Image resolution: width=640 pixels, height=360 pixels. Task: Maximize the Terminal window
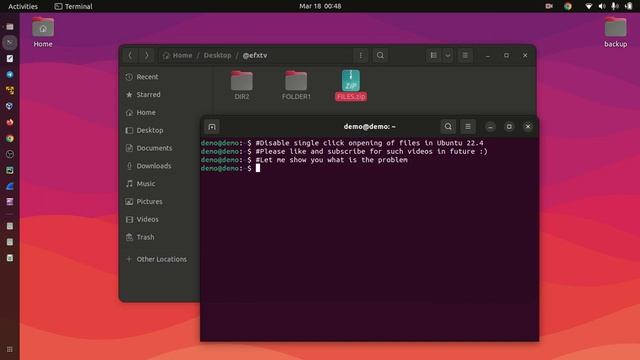[509, 127]
